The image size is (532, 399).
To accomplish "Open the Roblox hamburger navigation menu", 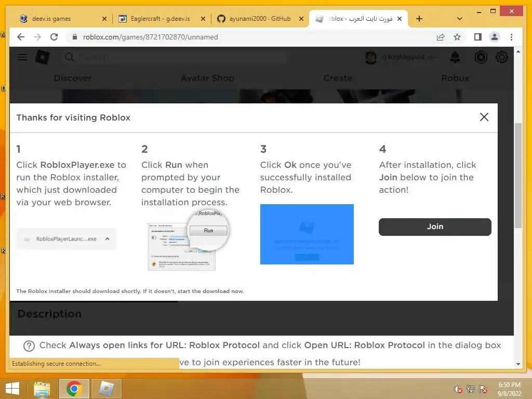I will tap(22, 57).
